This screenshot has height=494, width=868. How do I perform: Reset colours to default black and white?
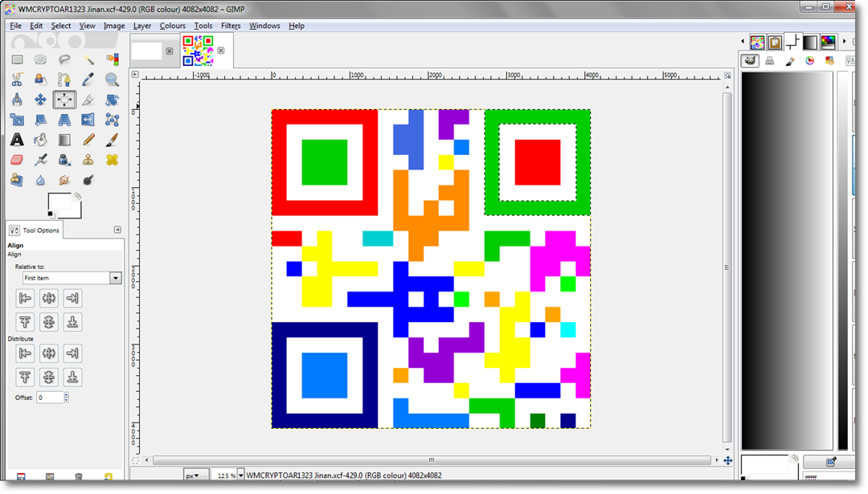tap(51, 214)
